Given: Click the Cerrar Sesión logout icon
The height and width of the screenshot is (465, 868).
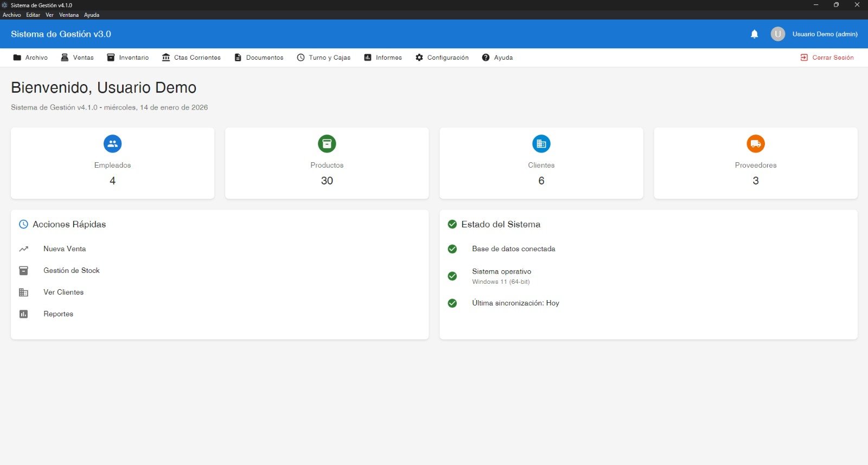Looking at the screenshot, I should [x=804, y=58].
